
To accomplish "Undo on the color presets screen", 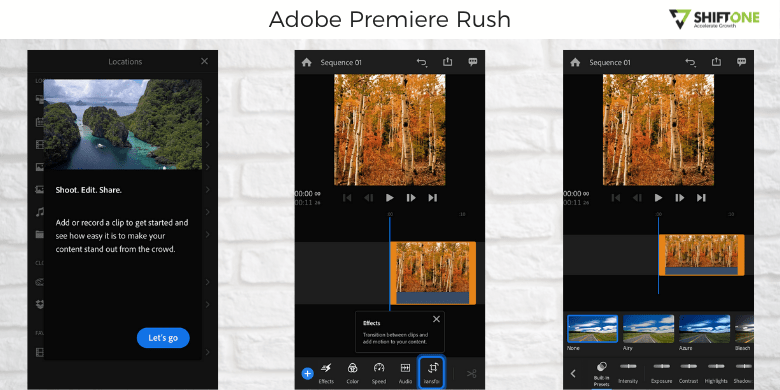I will pyautogui.click(x=690, y=62).
